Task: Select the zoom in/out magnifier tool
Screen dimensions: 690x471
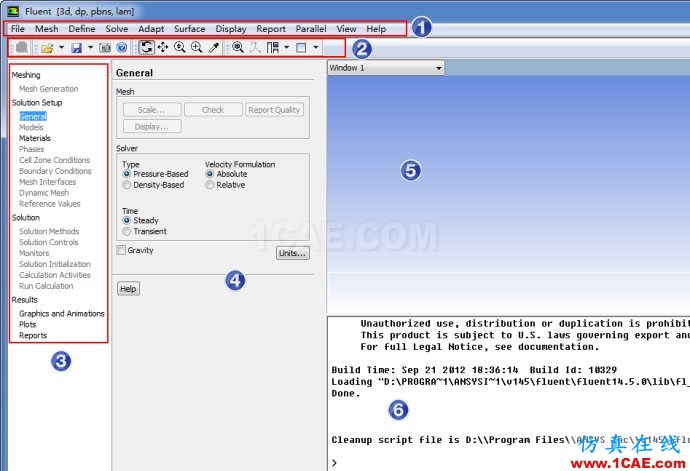Action: pyautogui.click(x=180, y=47)
